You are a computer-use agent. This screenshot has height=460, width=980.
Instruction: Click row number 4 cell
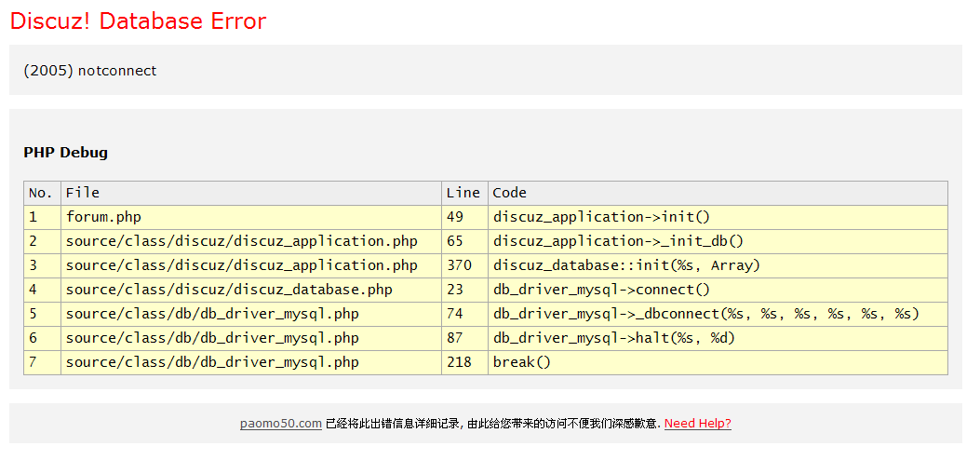[43, 290]
